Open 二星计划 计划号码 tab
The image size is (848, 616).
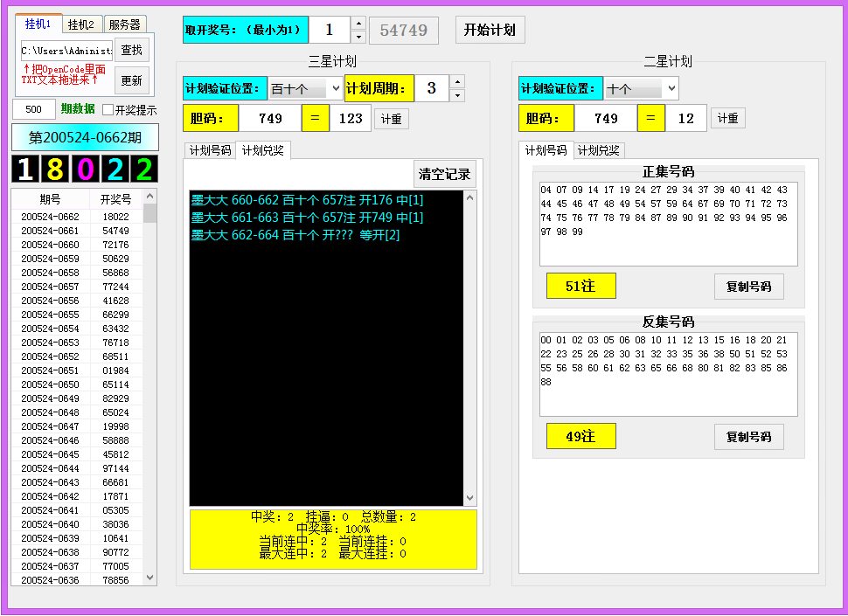[546, 150]
